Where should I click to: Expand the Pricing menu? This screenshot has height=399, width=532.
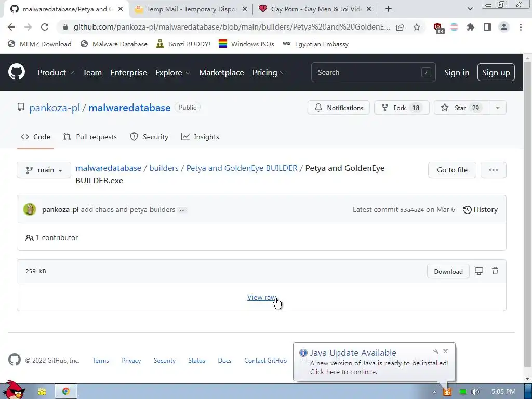coord(269,73)
